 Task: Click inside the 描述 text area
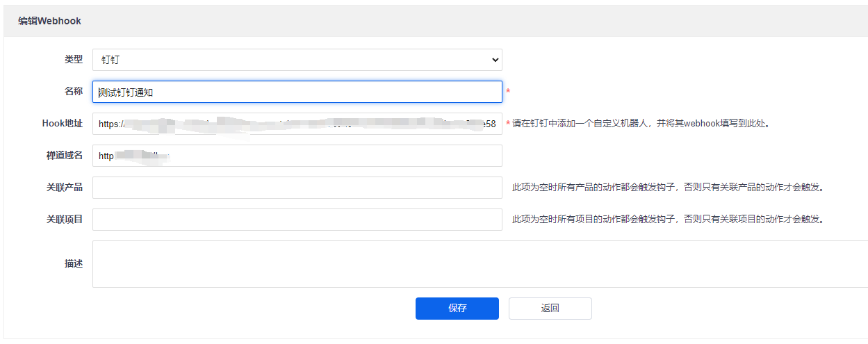(480, 264)
